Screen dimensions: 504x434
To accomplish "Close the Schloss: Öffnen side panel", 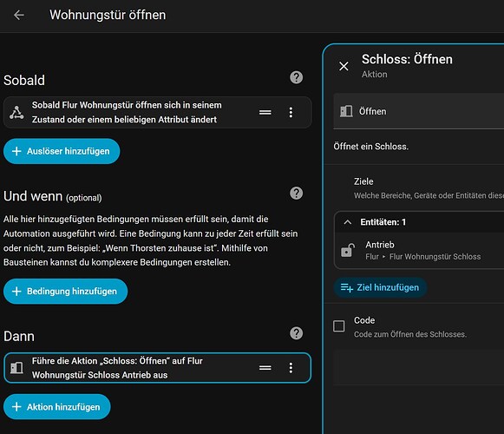I will click(x=344, y=66).
